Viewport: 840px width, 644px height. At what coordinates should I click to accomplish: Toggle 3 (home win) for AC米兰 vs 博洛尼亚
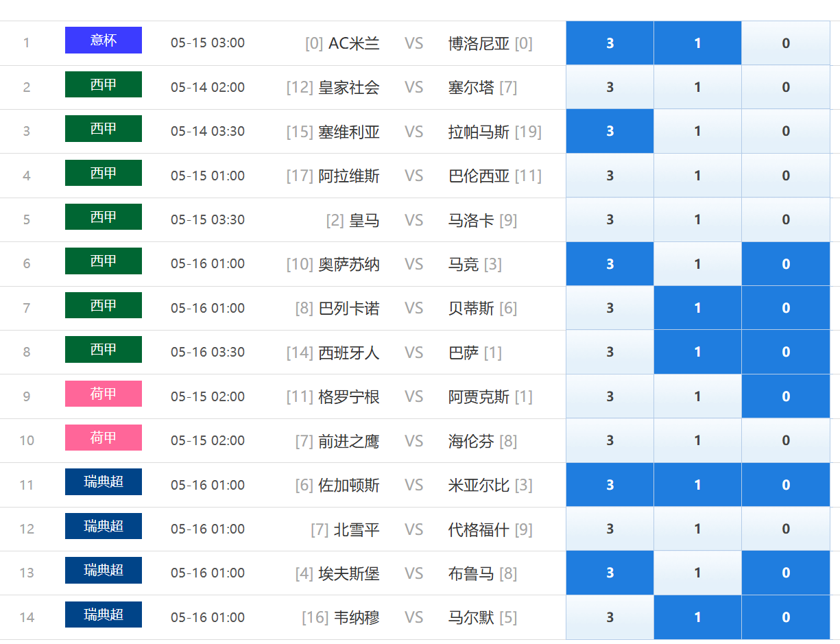(x=610, y=43)
